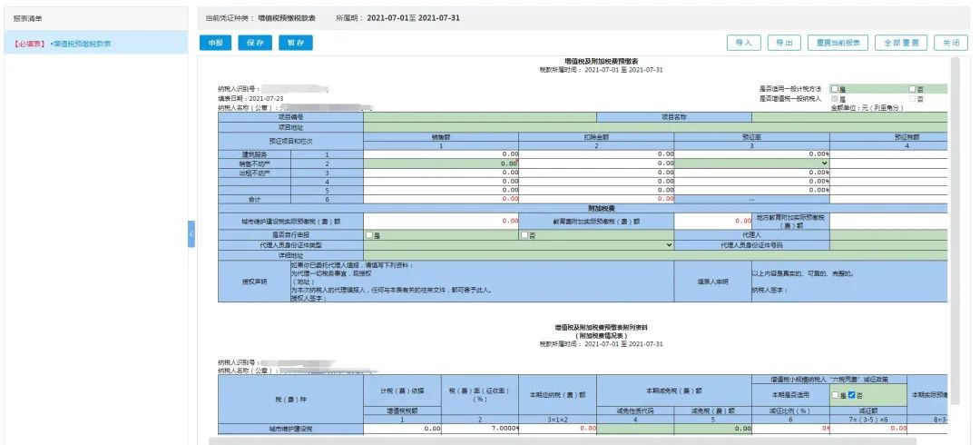Click the 全部重置 reset-all button
The height and width of the screenshot is (445, 980).
[x=901, y=43]
